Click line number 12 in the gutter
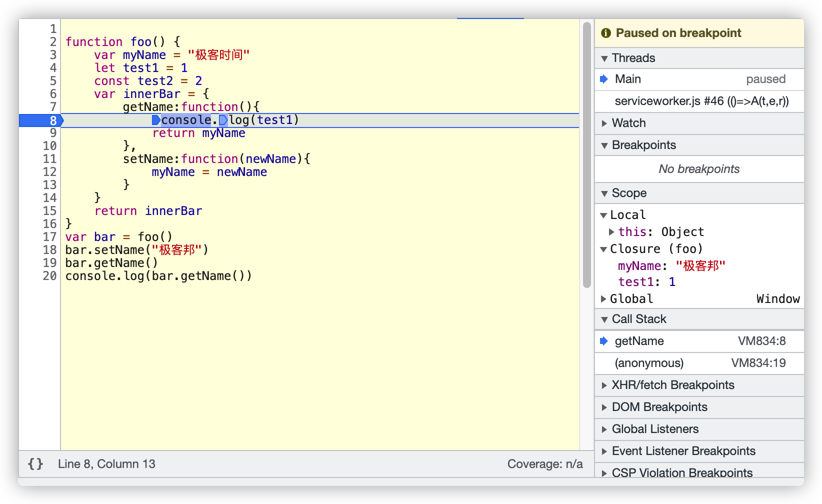The height and width of the screenshot is (504, 822). [x=49, y=172]
